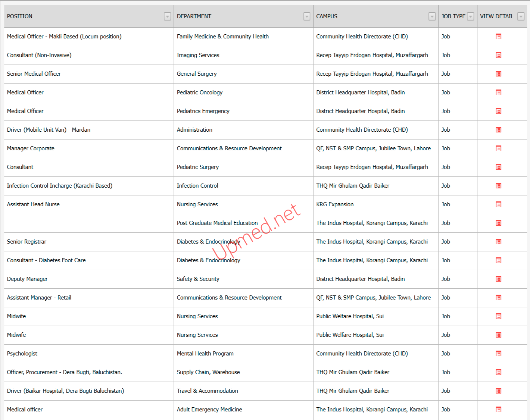Expand CAMPUS column filter dropdown
The height and width of the screenshot is (420, 530).
(x=432, y=16)
